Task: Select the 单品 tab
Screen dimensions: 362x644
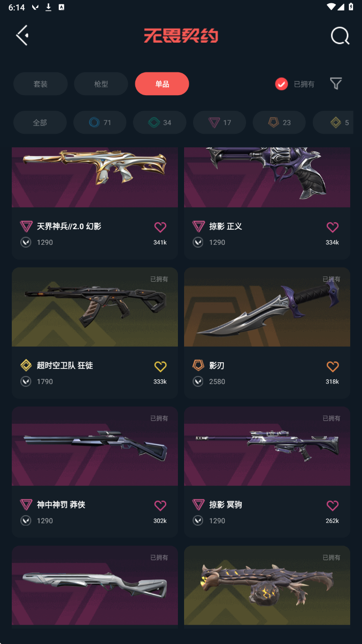Action: [x=162, y=84]
